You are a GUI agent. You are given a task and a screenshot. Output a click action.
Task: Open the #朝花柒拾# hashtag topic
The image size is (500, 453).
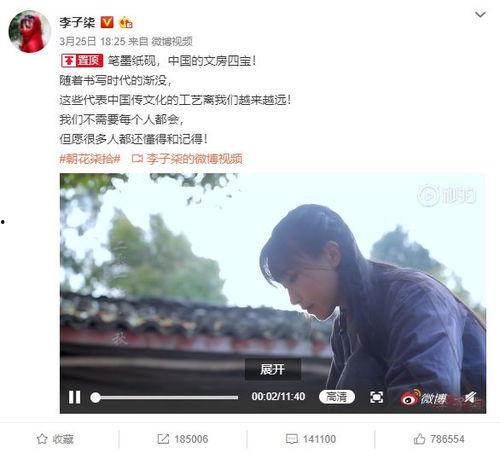[x=90, y=159]
